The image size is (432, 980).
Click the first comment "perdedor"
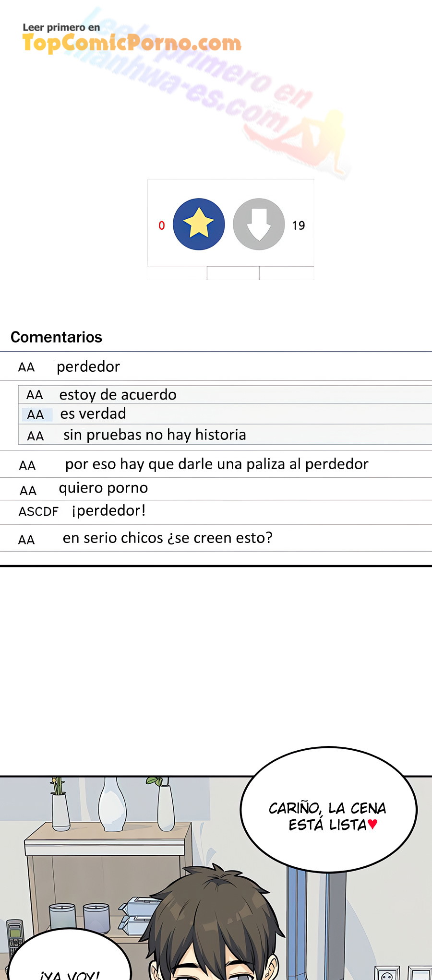[x=88, y=367]
